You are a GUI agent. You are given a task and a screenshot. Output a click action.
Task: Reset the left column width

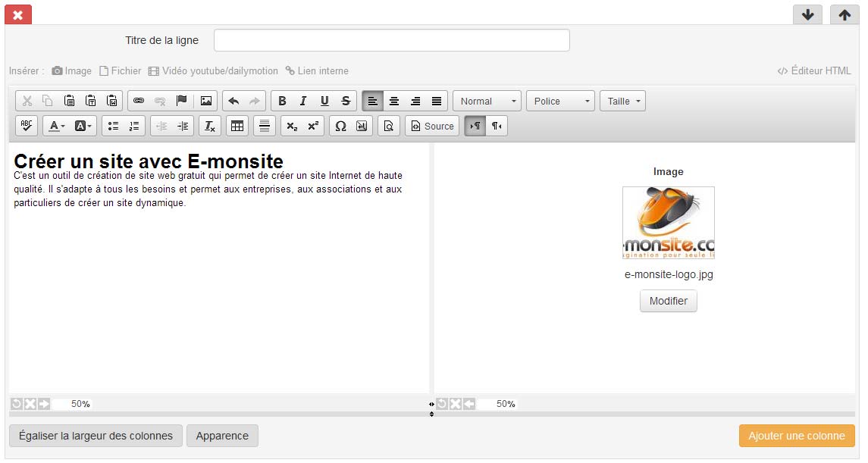pyautogui.click(x=17, y=404)
